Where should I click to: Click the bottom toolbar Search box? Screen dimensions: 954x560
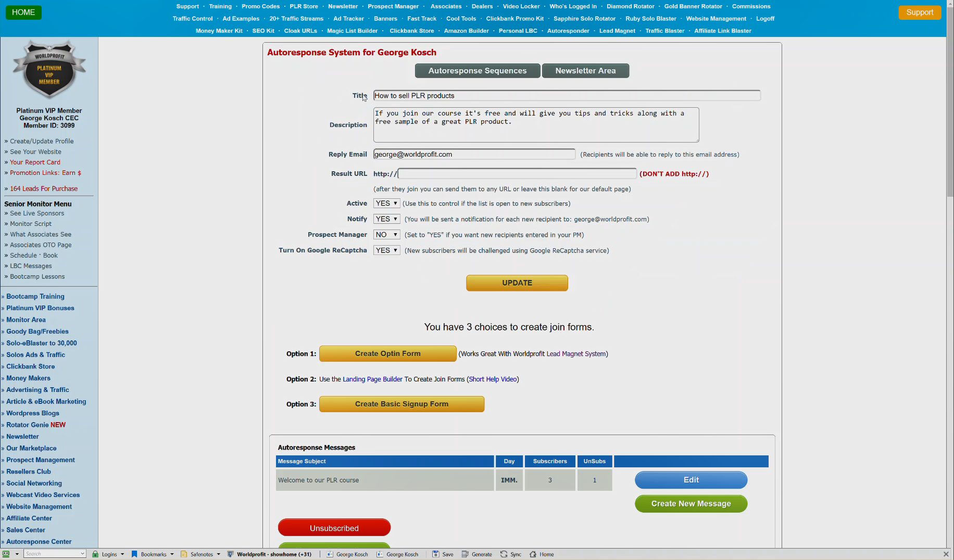(x=51, y=554)
